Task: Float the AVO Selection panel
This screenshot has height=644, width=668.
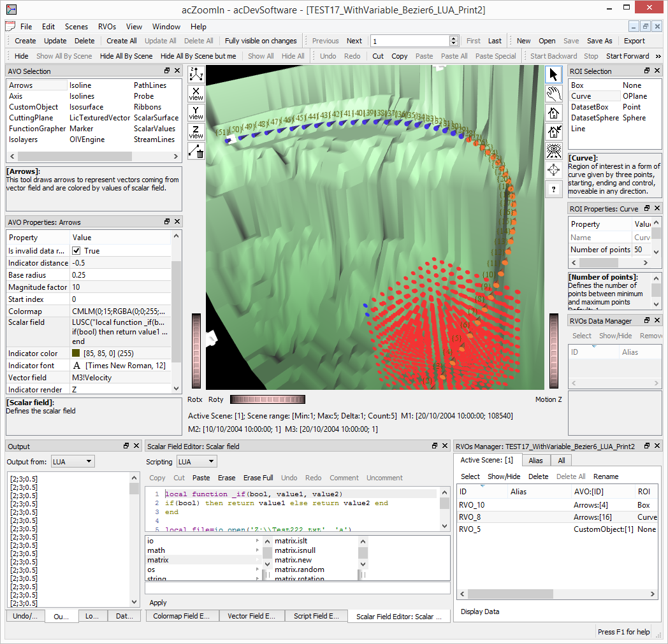Action: click(167, 71)
